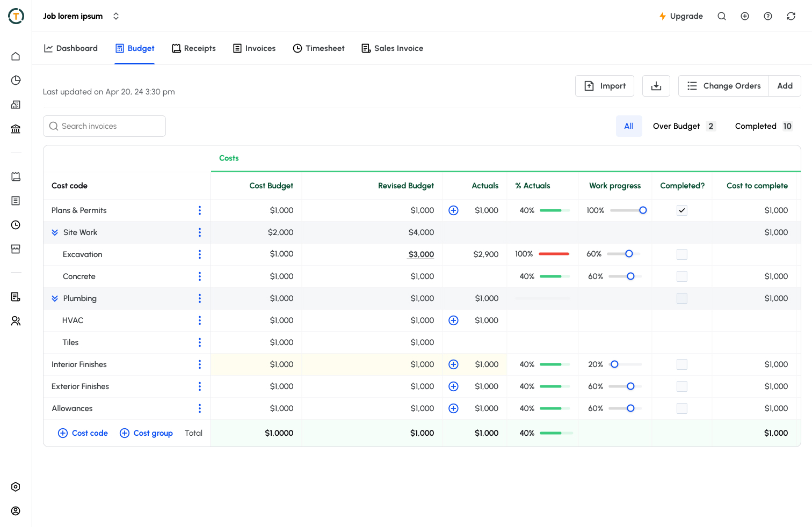Open three-dot menu for Plumbing row
812x527 pixels.
click(x=200, y=298)
